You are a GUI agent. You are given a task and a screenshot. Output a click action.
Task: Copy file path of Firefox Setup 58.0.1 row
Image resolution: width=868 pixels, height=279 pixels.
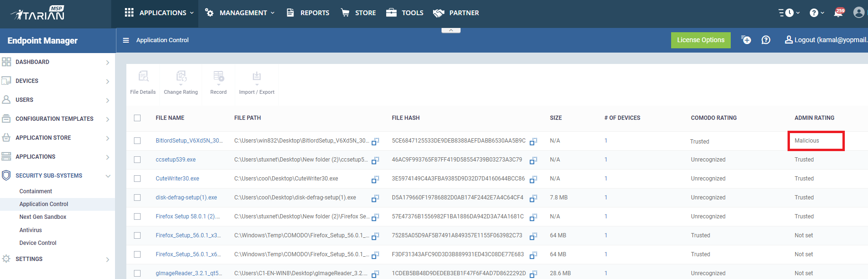pos(375,217)
